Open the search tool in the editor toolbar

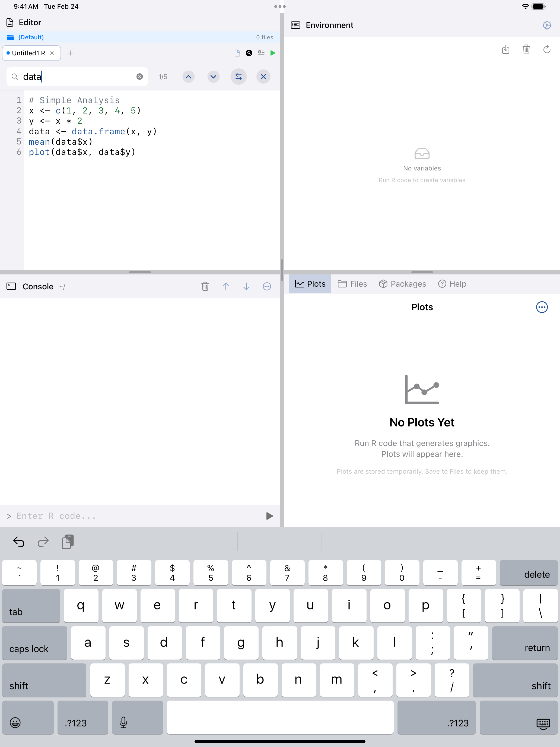click(x=249, y=53)
